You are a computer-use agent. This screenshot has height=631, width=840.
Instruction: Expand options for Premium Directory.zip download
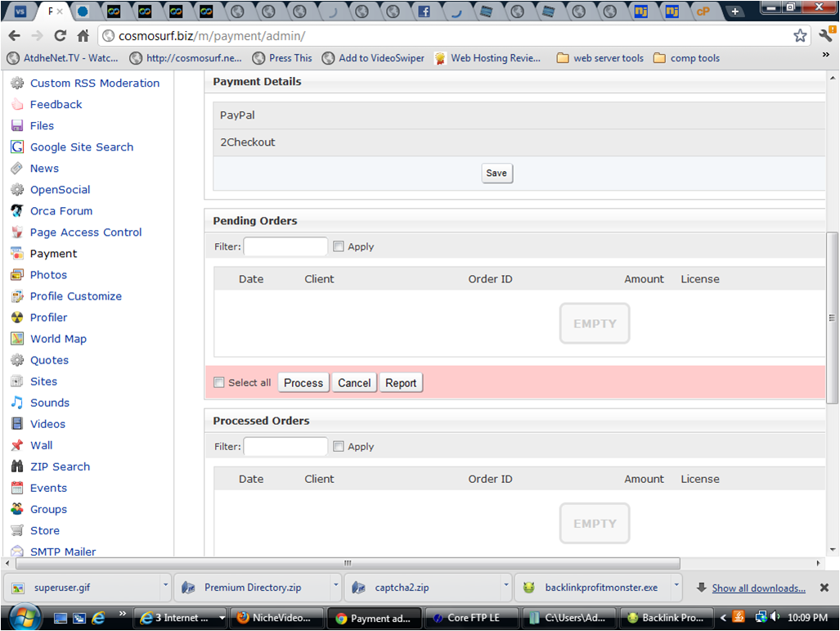click(x=335, y=587)
